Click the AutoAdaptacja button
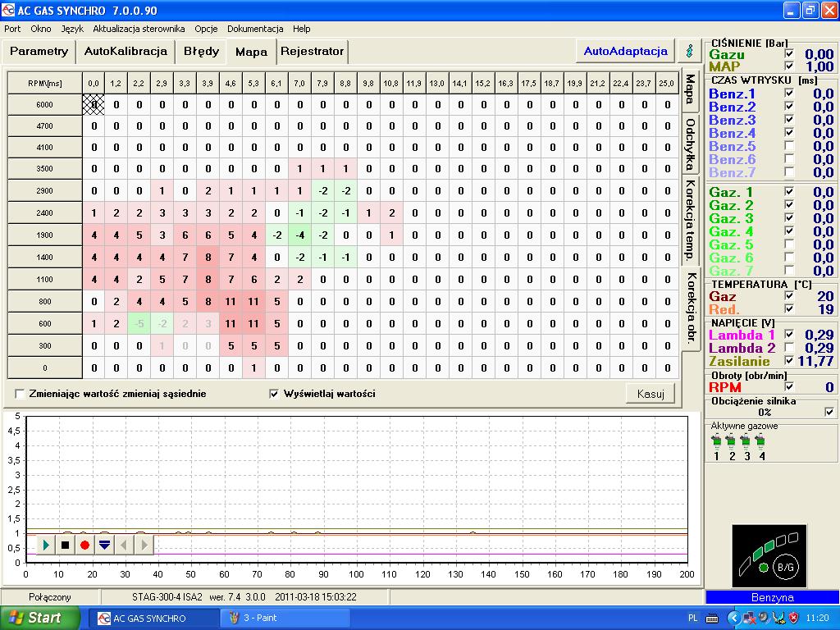 point(626,51)
